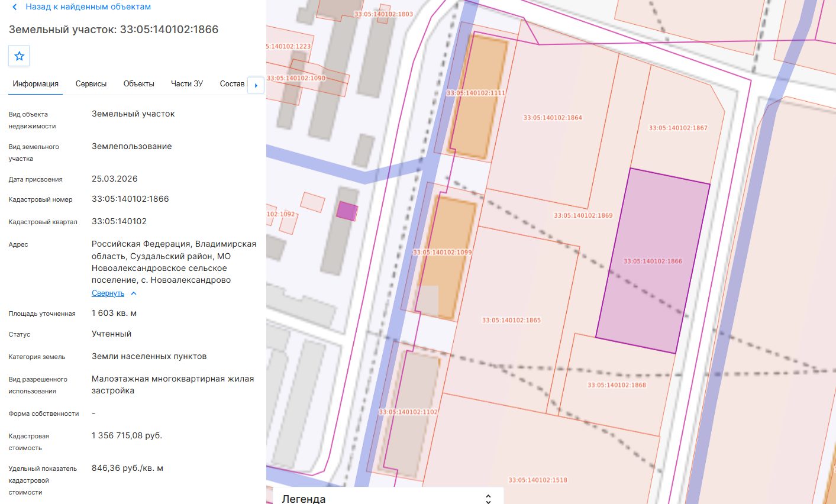Open the Состав tab
Screen dimensions: 836x504
click(232, 84)
